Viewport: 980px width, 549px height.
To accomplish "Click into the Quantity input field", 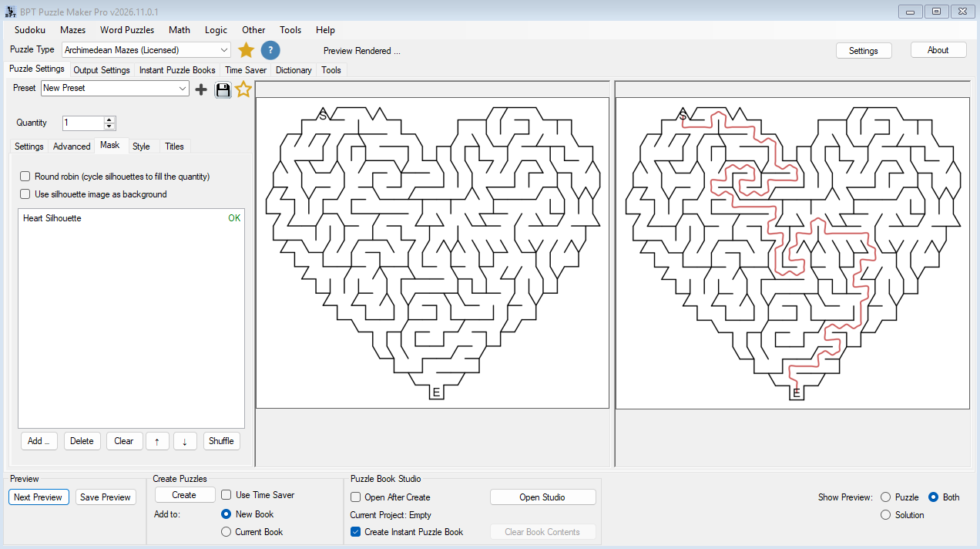I will 83,123.
